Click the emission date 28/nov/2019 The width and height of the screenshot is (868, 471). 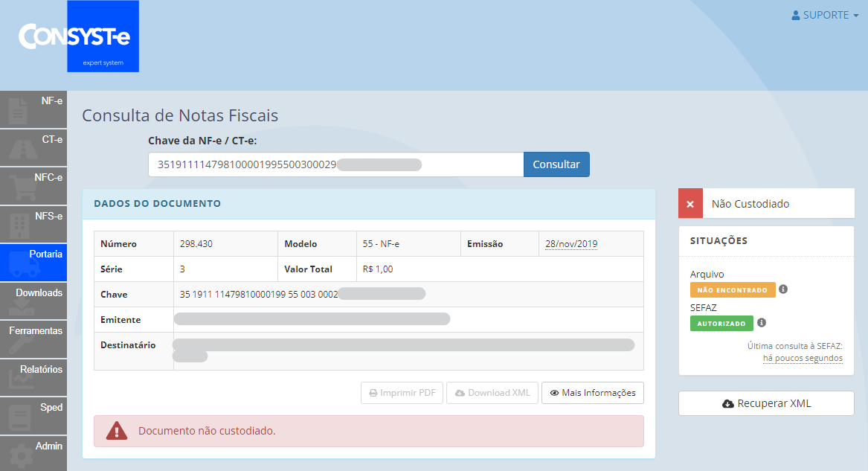pyautogui.click(x=571, y=244)
